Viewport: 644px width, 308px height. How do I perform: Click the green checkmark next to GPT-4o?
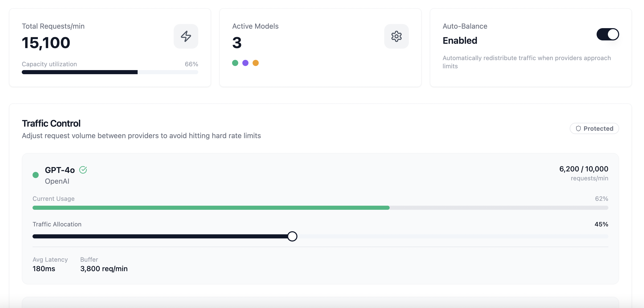pos(83,170)
